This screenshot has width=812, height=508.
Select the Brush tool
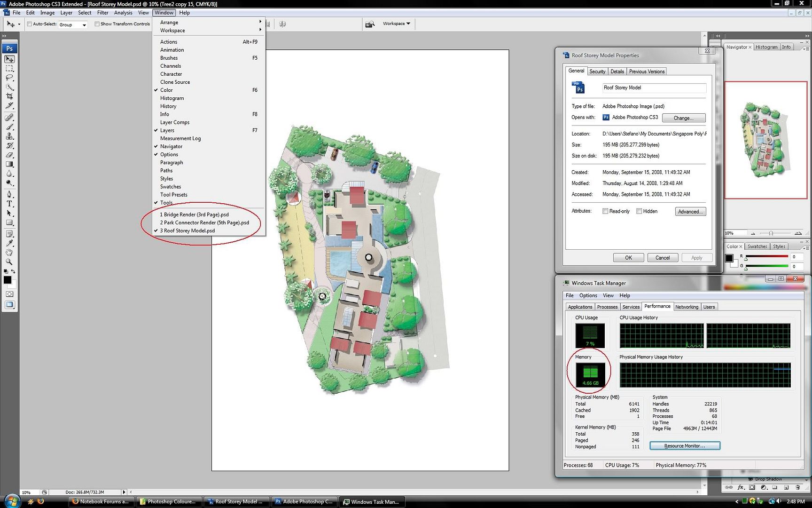coord(9,127)
